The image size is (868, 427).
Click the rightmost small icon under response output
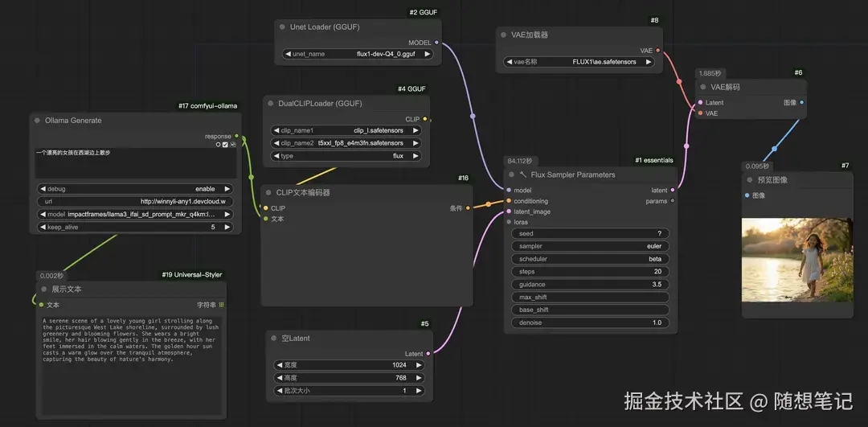233,145
